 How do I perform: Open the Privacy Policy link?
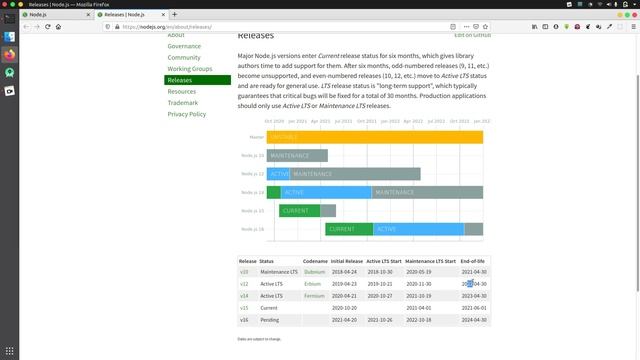(x=187, y=114)
